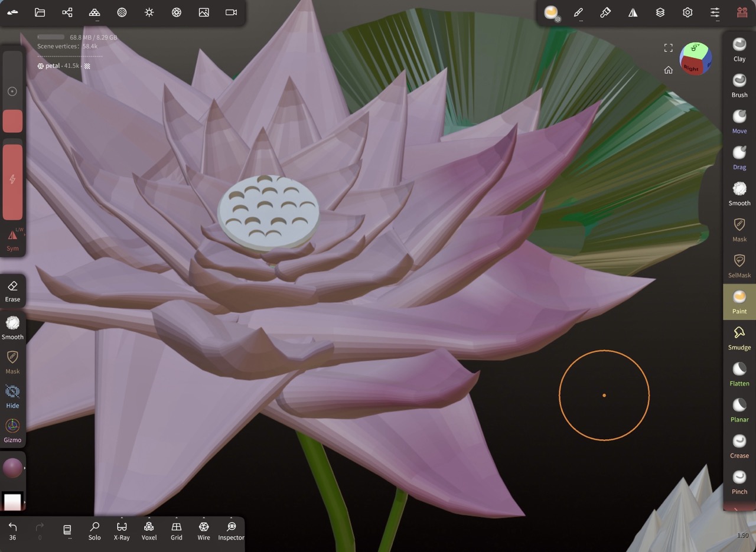Open the Lighting settings menu
This screenshot has height=552, width=756.
pos(149,12)
